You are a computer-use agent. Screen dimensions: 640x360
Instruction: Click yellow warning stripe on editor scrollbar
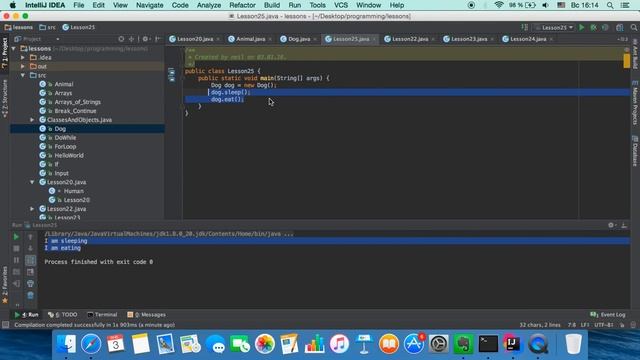tap(627, 61)
